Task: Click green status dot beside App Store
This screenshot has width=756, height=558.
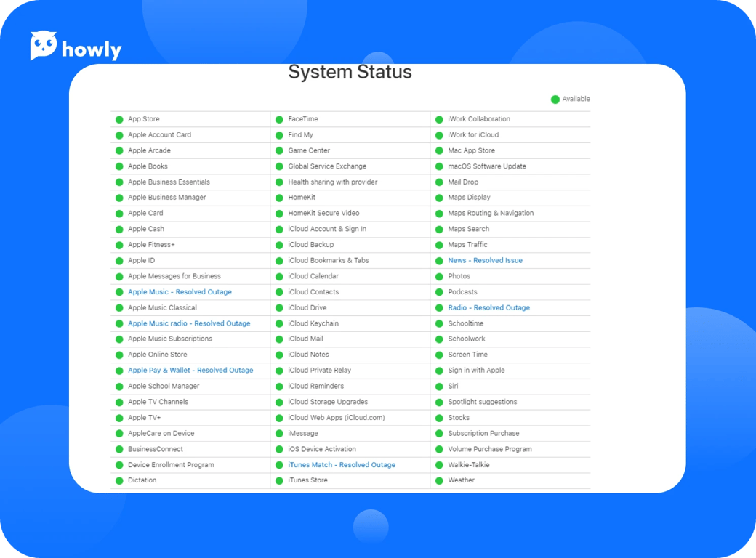Action: click(119, 119)
